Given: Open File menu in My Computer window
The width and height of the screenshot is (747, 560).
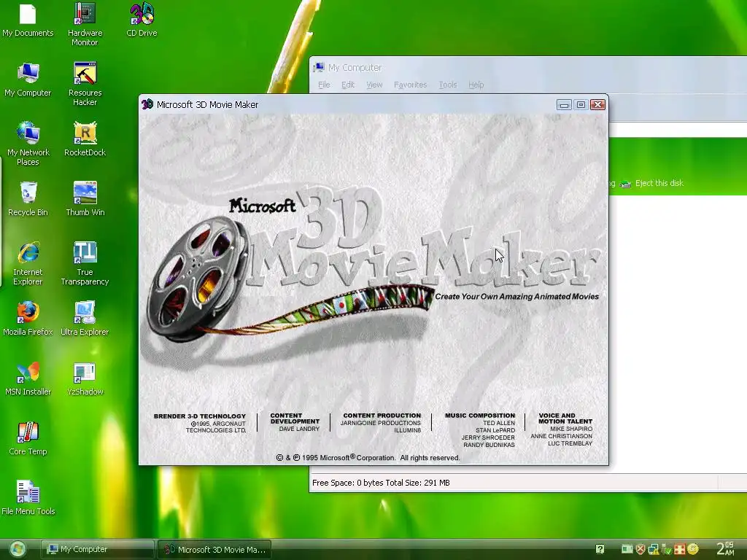Looking at the screenshot, I should (324, 85).
